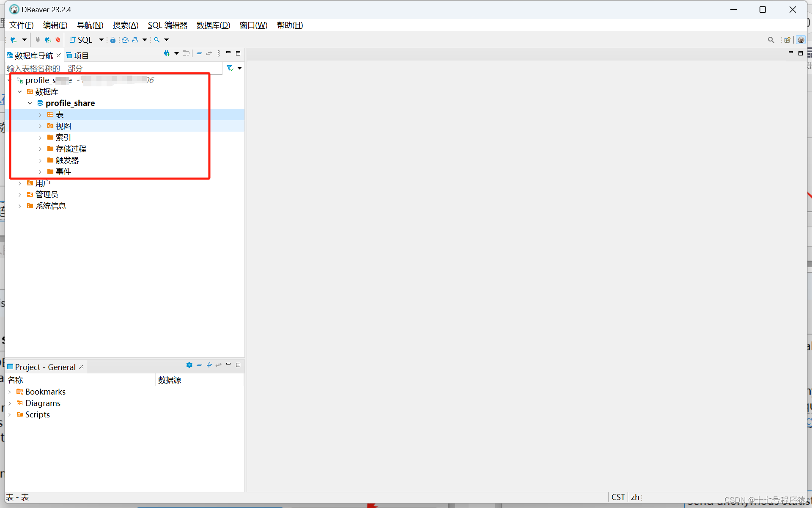Open the SQL button dropdown arrow

point(101,40)
